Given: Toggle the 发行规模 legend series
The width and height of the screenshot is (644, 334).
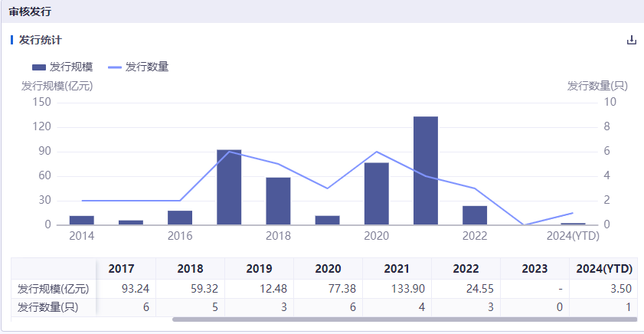Looking at the screenshot, I should [63, 67].
